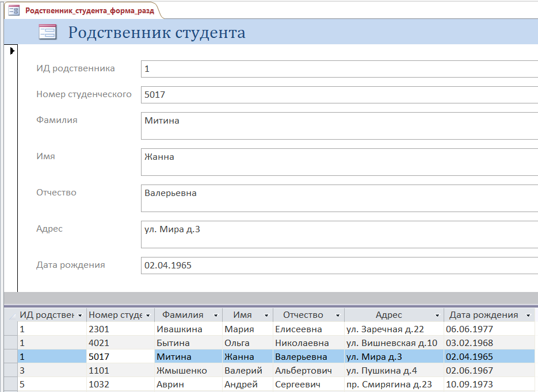Click into the ИД родственника field
This screenshot has height=392, width=538.
(x=339, y=69)
